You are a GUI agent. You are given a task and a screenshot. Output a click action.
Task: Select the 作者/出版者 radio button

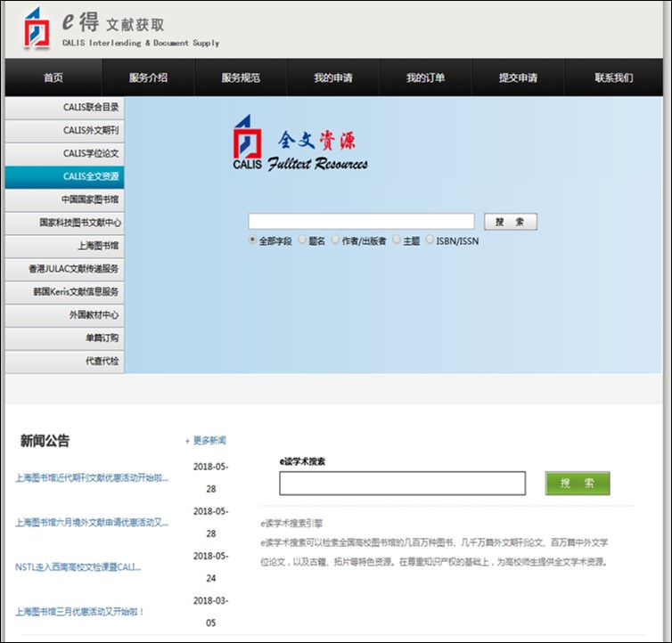click(x=335, y=240)
